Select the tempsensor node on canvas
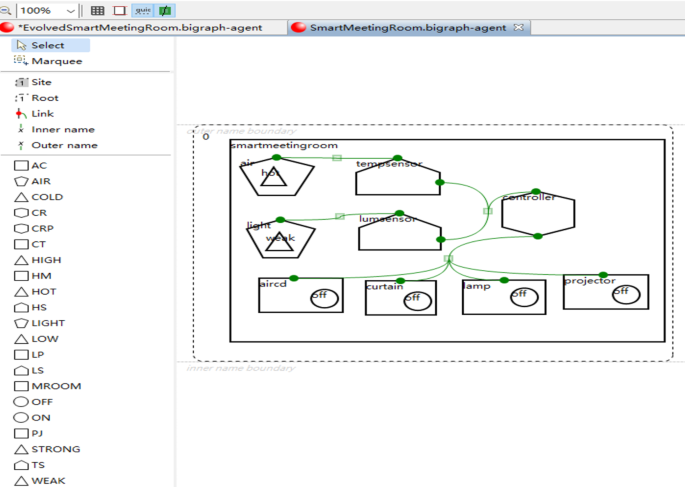 (x=397, y=182)
